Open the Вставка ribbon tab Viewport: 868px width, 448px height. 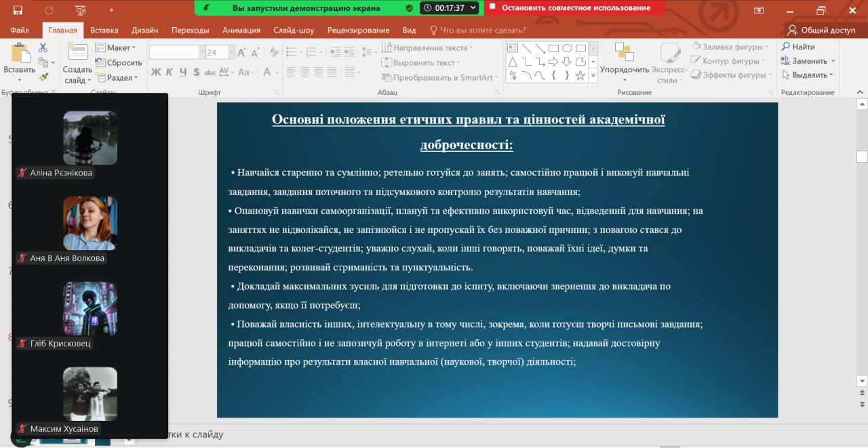point(104,30)
